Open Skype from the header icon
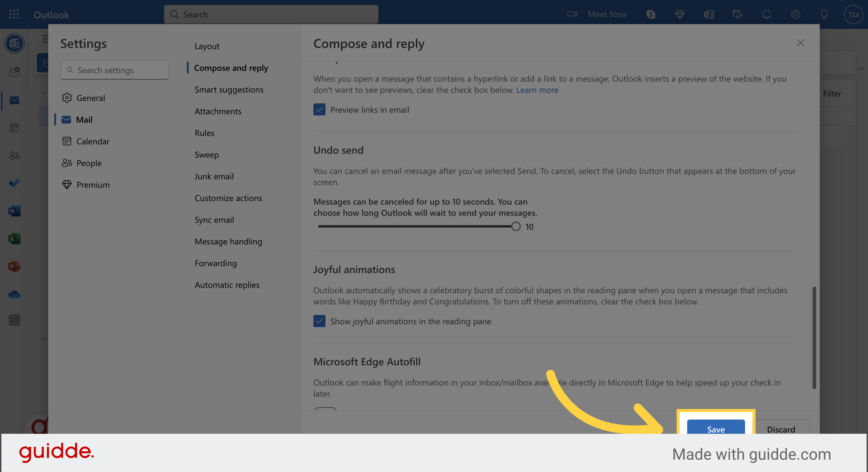 (x=651, y=14)
